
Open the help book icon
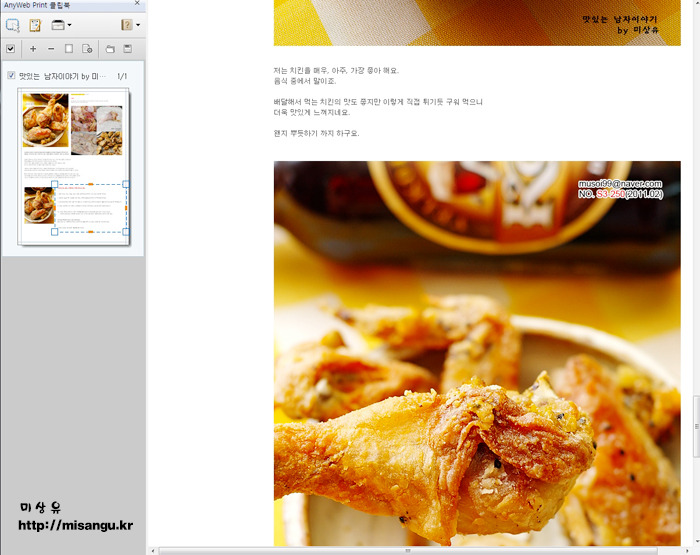[127, 25]
